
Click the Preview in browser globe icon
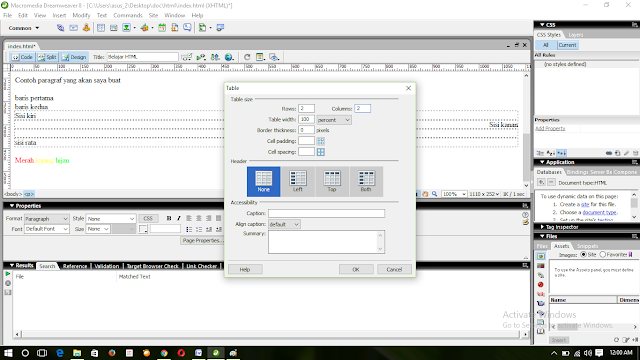[x=229, y=57]
